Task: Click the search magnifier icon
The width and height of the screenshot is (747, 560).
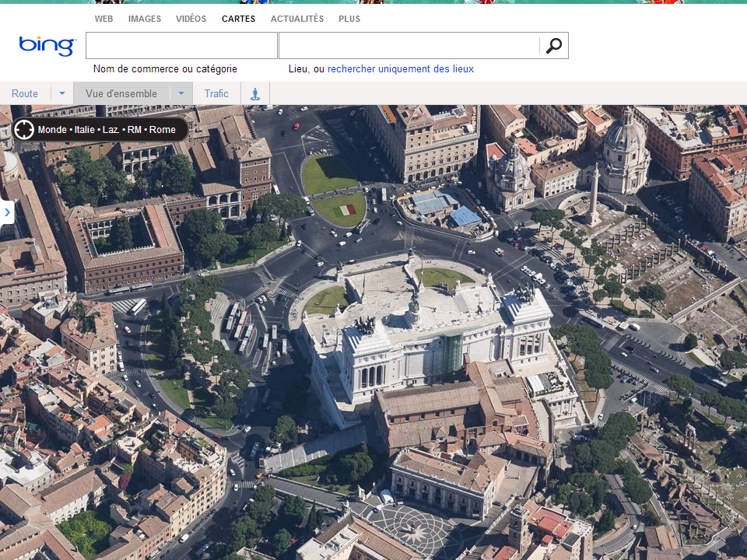Action: [x=553, y=45]
